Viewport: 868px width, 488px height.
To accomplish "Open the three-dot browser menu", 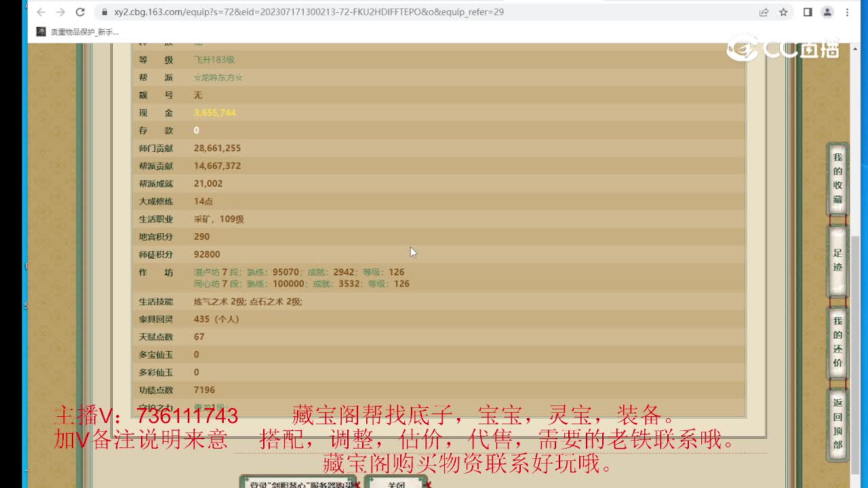I will pos(848,12).
